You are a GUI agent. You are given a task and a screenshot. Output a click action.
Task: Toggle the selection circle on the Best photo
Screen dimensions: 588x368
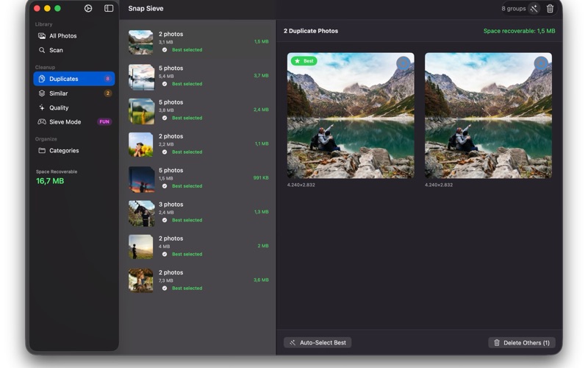pyautogui.click(x=404, y=63)
